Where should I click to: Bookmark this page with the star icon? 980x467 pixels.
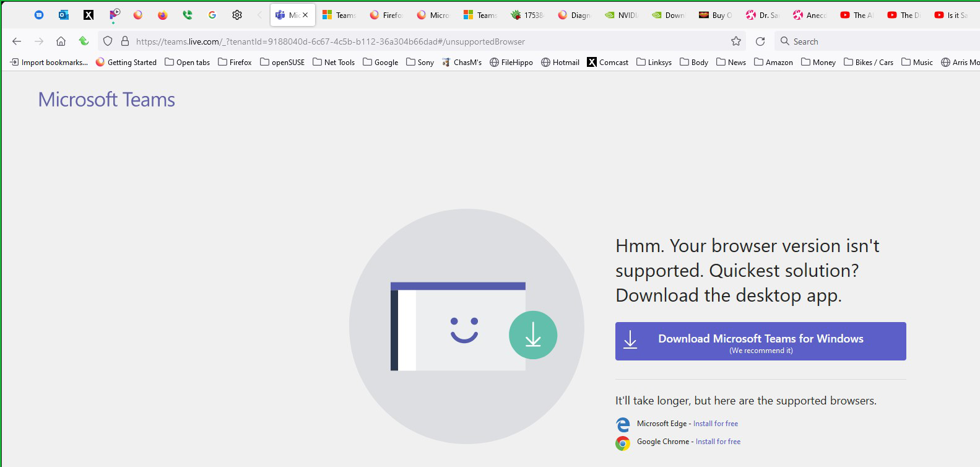click(735, 41)
